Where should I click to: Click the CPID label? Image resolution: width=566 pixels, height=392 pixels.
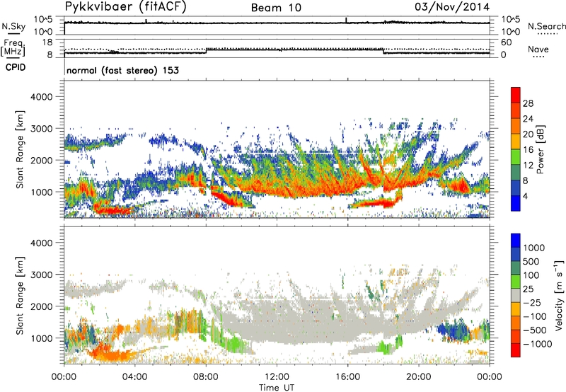pos(16,67)
